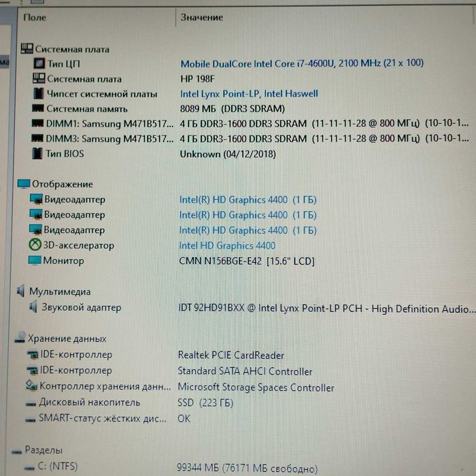The width and height of the screenshot is (476, 476).
Task: Select the SSD (223 ГБ) value
Action: (x=205, y=403)
